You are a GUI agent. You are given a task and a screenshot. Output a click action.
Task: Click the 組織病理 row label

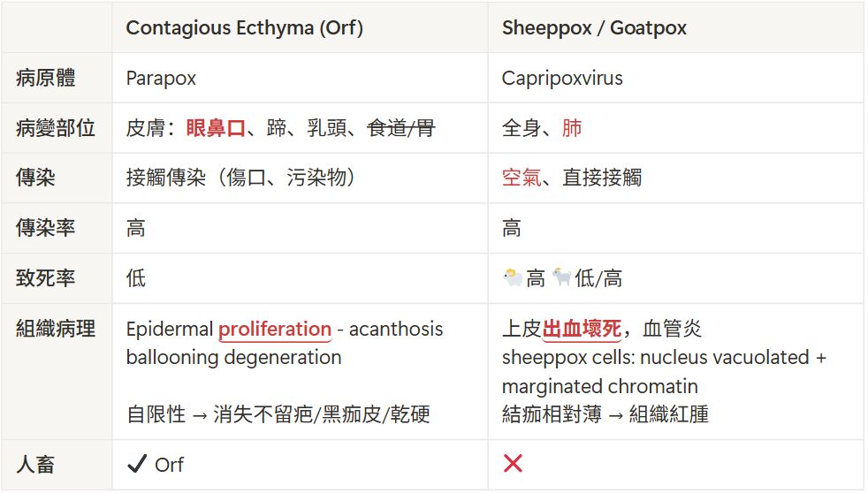tap(56, 330)
